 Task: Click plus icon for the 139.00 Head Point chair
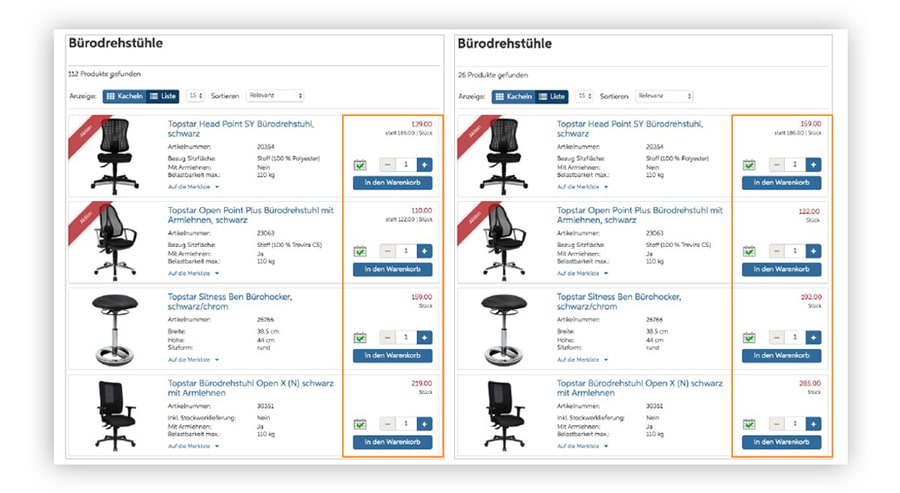(x=424, y=165)
